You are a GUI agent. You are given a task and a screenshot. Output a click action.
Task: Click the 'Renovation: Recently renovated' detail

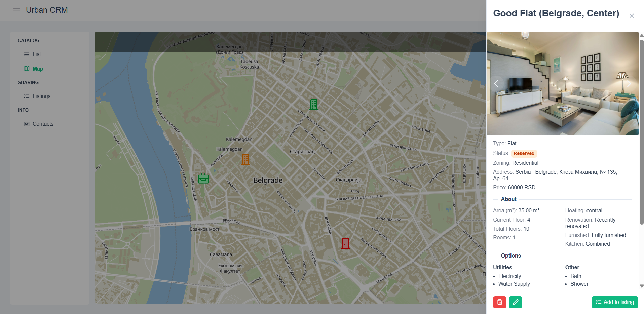590,223
